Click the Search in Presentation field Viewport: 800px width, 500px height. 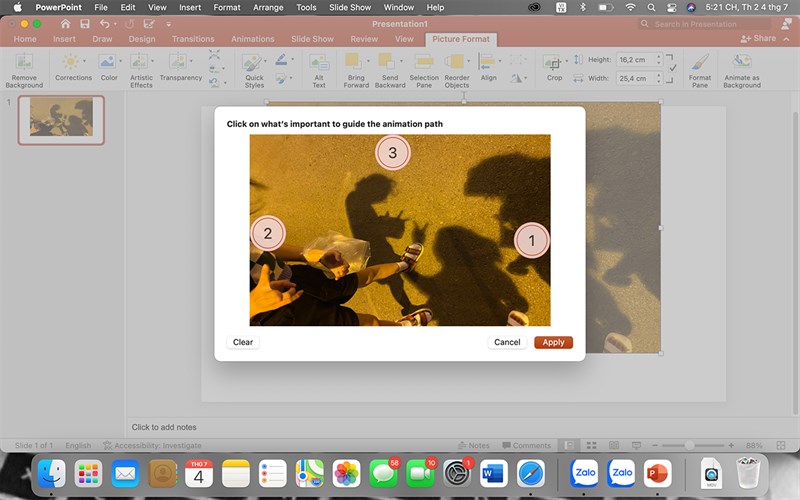click(x=704, y=24)
